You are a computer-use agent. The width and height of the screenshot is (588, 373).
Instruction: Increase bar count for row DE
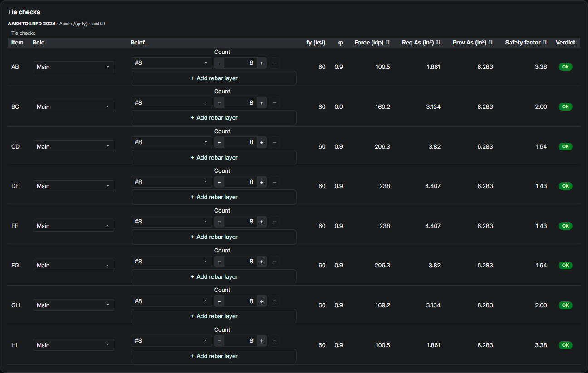(261, 182)
